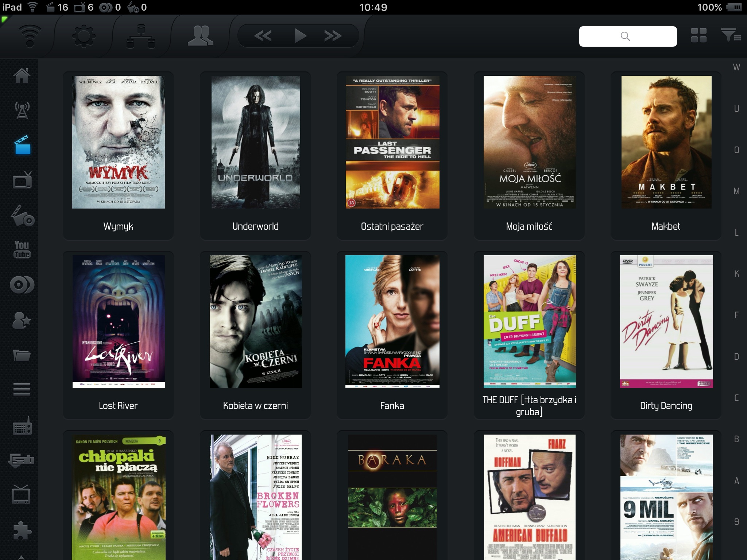Jump to letter D in index
The height and width of the screenshot is (560, 747).
736,357
